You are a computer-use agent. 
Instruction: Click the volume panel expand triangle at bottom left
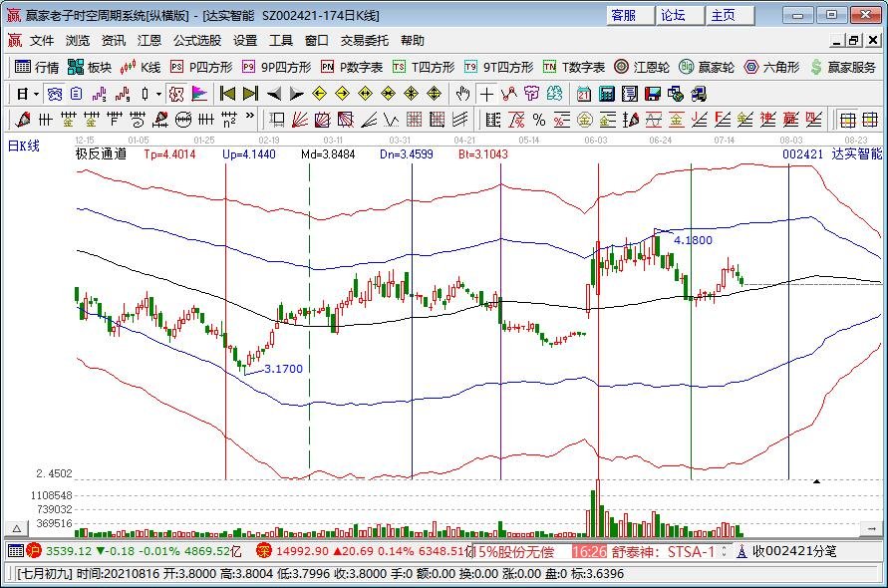click(x=16, y=527)
